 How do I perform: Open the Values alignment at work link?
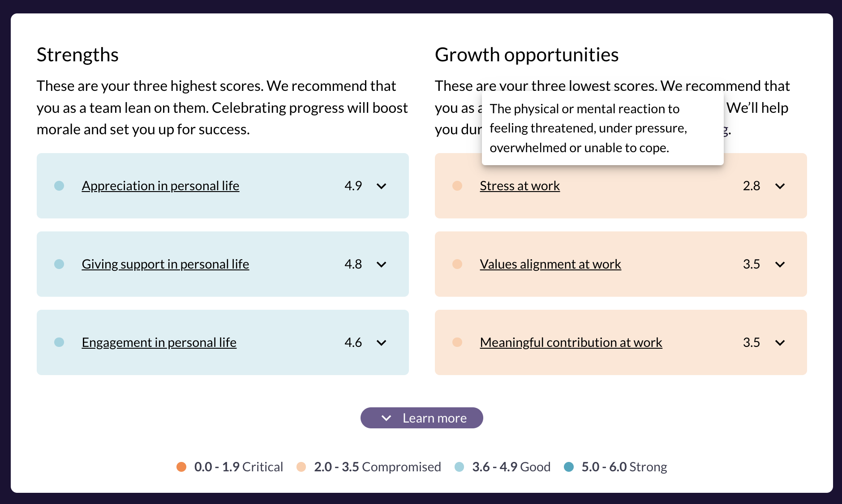[550, 264]
